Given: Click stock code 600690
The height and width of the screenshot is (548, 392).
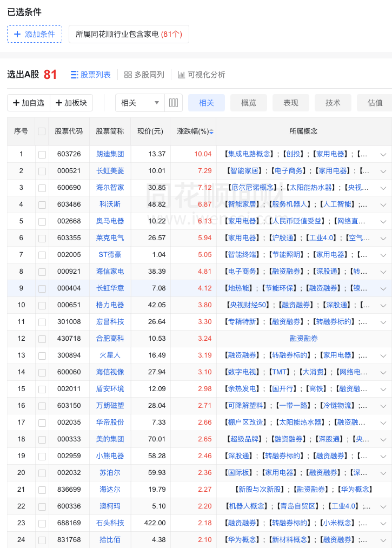Looking at the screenshot, I should [69, 187].
